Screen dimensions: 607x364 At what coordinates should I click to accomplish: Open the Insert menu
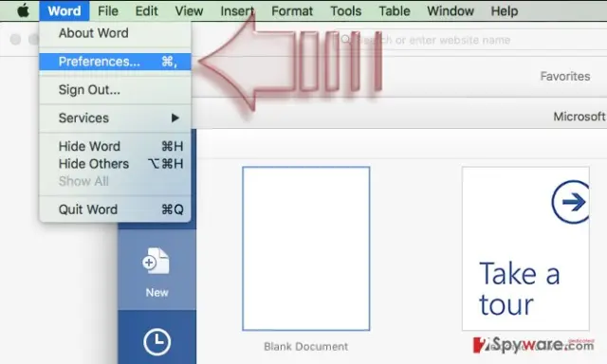[x=237, y=10]
